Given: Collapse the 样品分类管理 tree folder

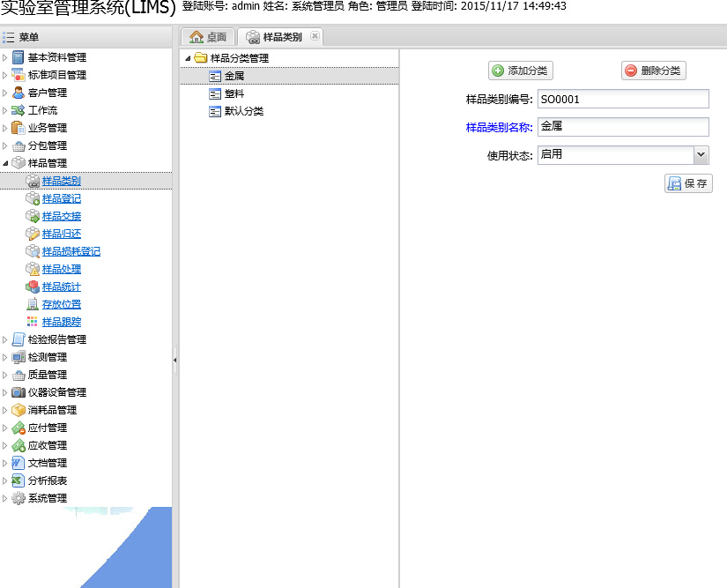Looking at the screenshot, I should tap(187, 58).
